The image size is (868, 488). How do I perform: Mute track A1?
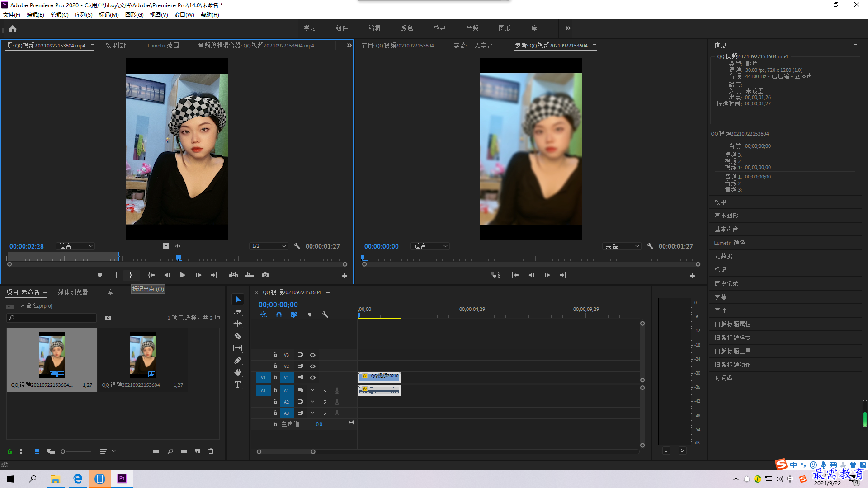312,391
